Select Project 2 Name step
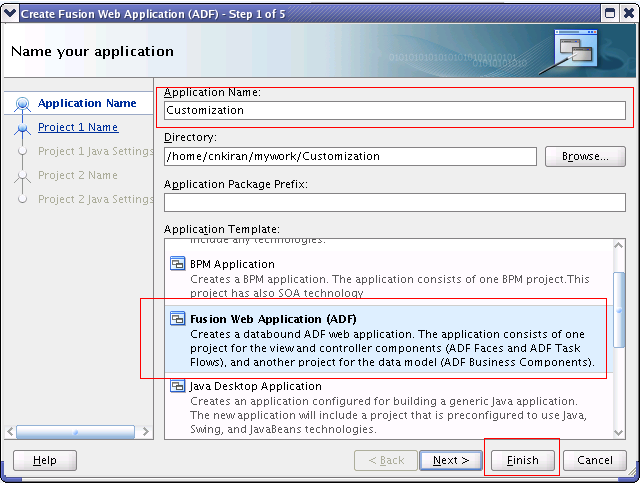The height and width of the screenshot is (483, 640). click(78, 175)
